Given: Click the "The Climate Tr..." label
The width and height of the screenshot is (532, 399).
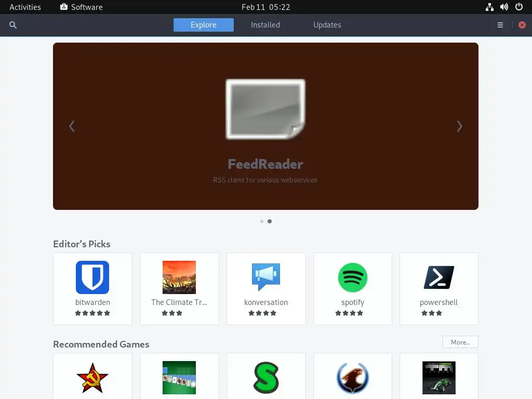Looking at the screenshot, I should tap(179, 302).
